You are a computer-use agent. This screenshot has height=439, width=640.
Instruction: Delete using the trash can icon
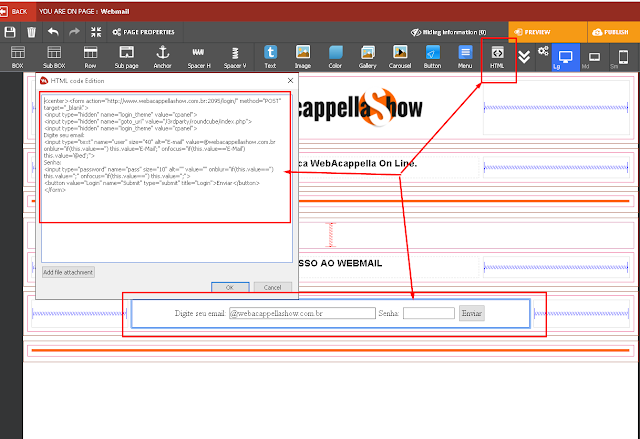tap(31, 32)
